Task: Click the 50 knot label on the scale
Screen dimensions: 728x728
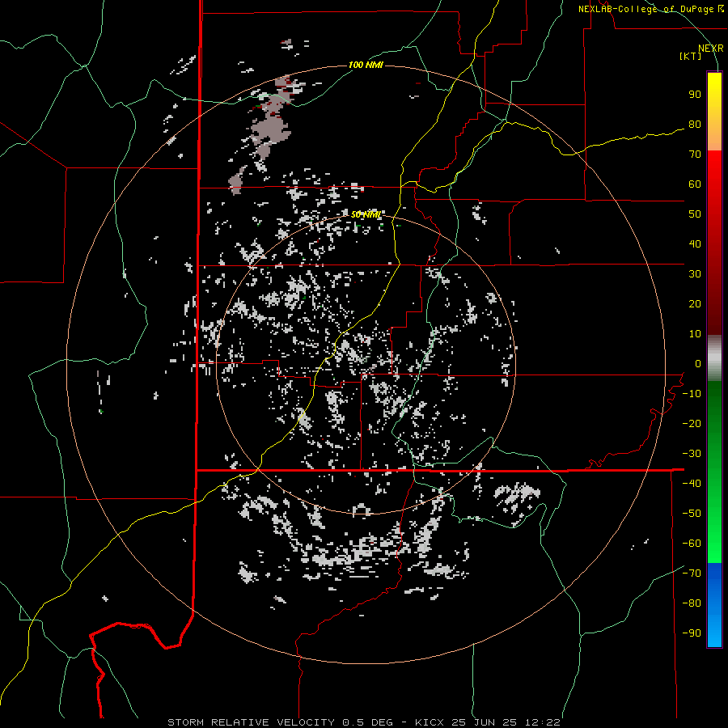Action: pyautogui.click(x=695, y=214)
